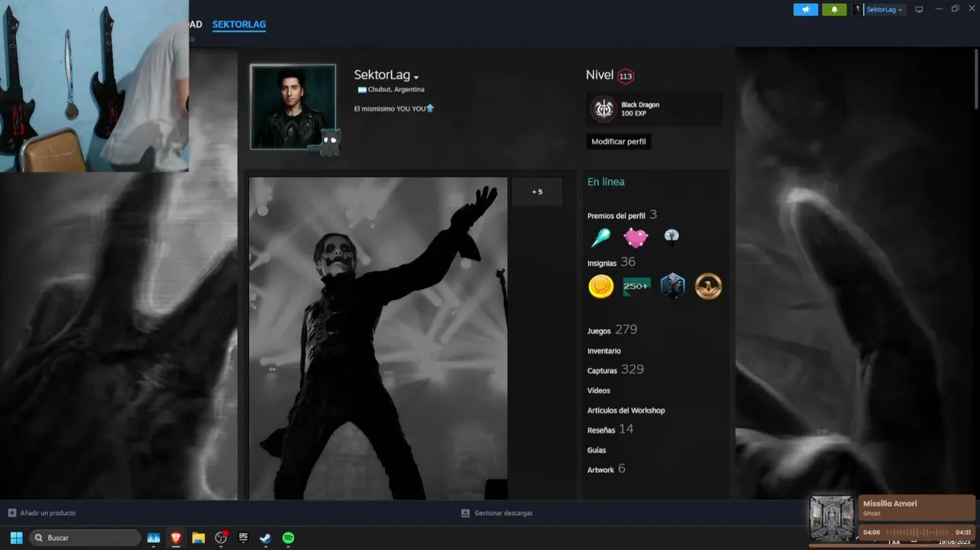Open the featured Ghost concert screenshot

(x=378, y=338)
